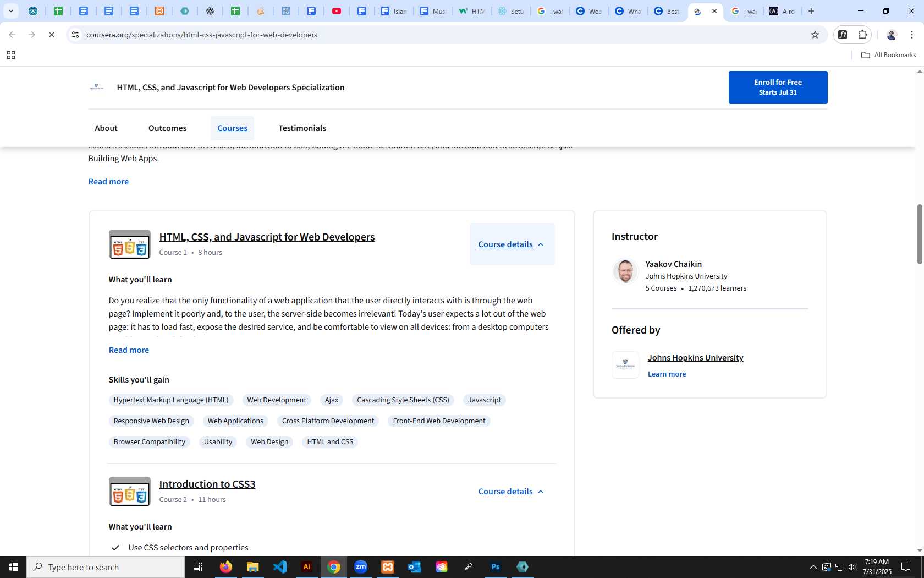Click the Responsive Web Design skill tag

[x=151, y=421]
